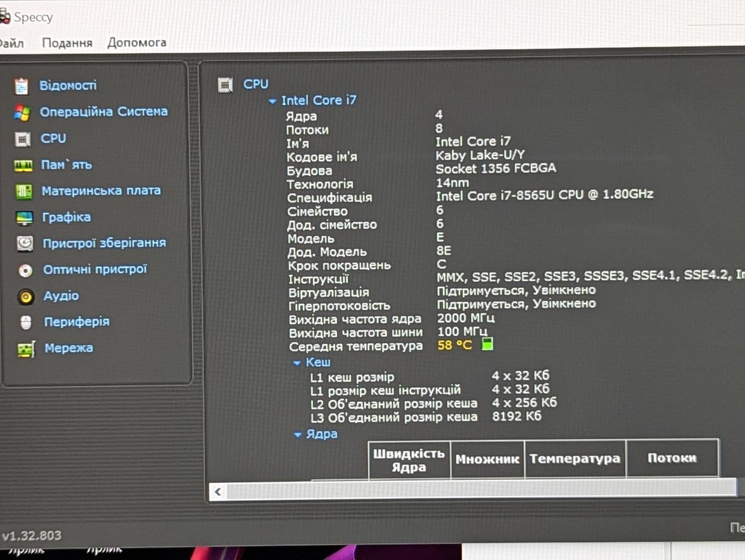Click the Інструкції row label
Viewport: 745px width, 560px height.
point(318,279)
